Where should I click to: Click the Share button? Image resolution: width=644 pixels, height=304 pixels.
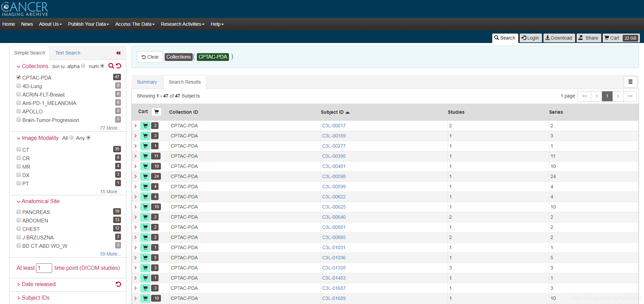tap(589, 38)
